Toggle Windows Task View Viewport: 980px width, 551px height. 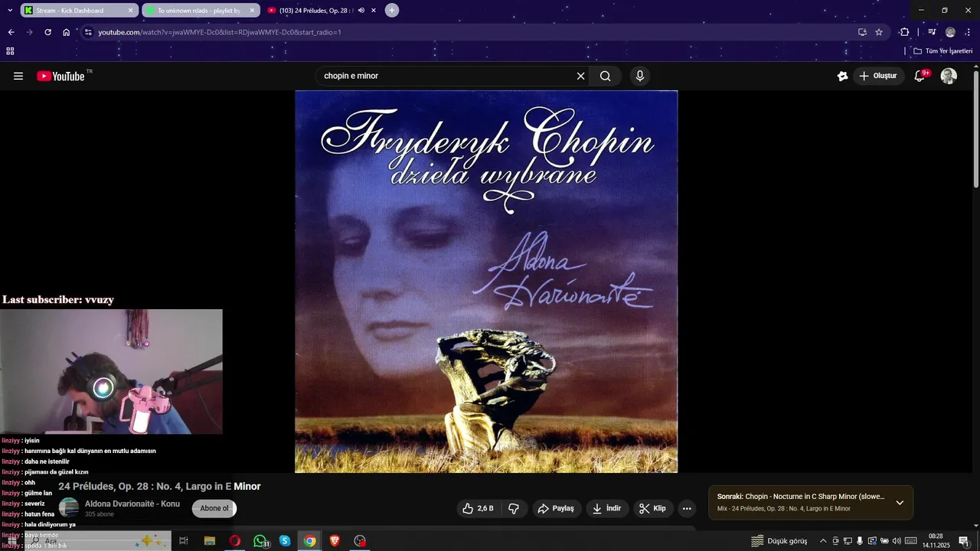184,541
